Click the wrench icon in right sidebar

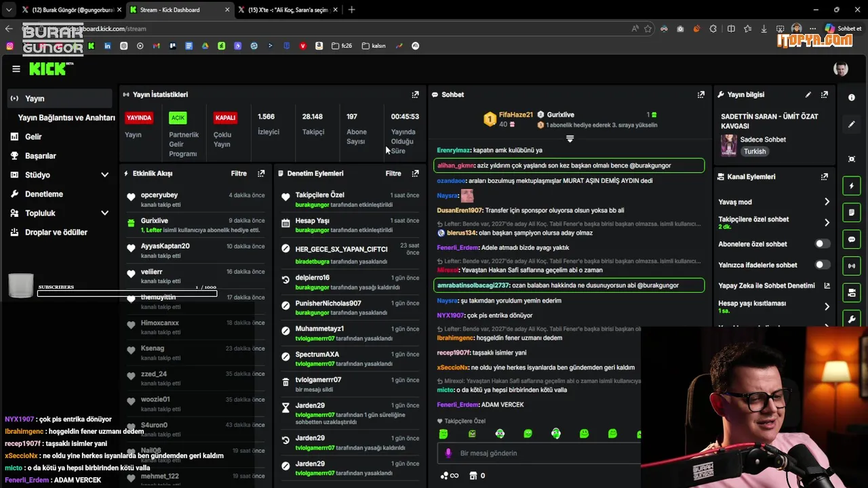click(x=852, y=319)
